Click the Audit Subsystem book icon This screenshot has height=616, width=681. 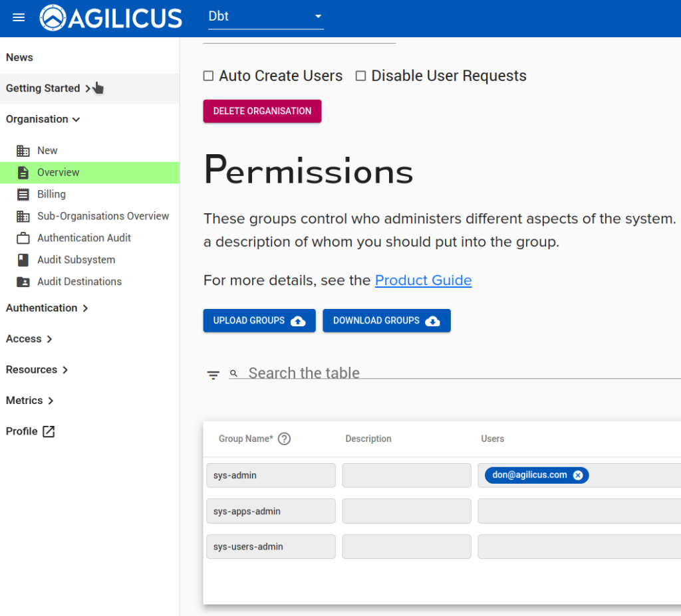[x=23, y=260]
